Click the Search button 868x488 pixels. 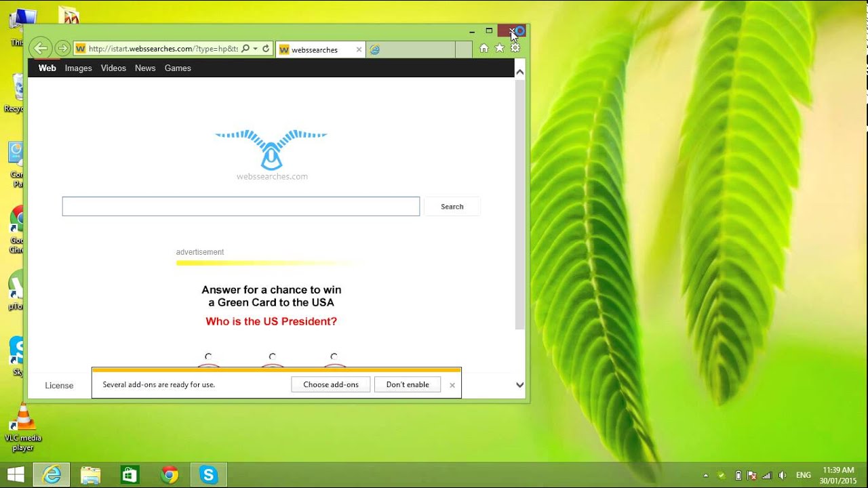point(452,207)
